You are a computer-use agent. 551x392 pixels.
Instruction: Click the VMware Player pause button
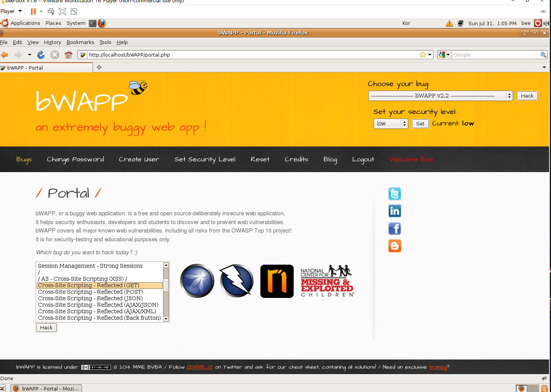click(33, 11)
